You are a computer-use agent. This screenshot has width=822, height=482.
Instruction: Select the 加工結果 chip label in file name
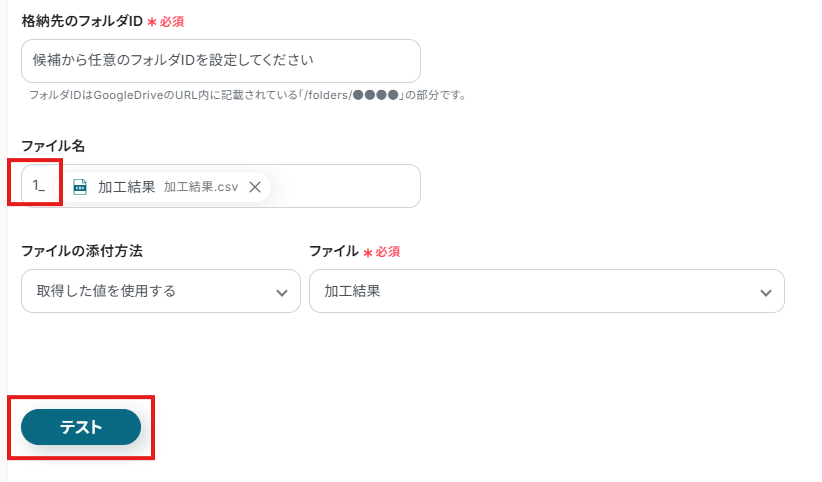(126, 187)
